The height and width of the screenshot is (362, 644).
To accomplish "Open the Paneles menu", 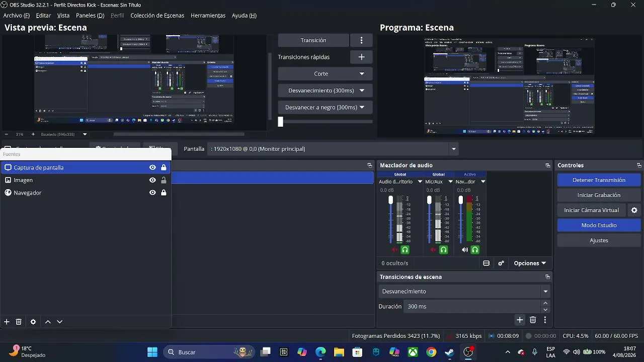I will pos(90,16).
